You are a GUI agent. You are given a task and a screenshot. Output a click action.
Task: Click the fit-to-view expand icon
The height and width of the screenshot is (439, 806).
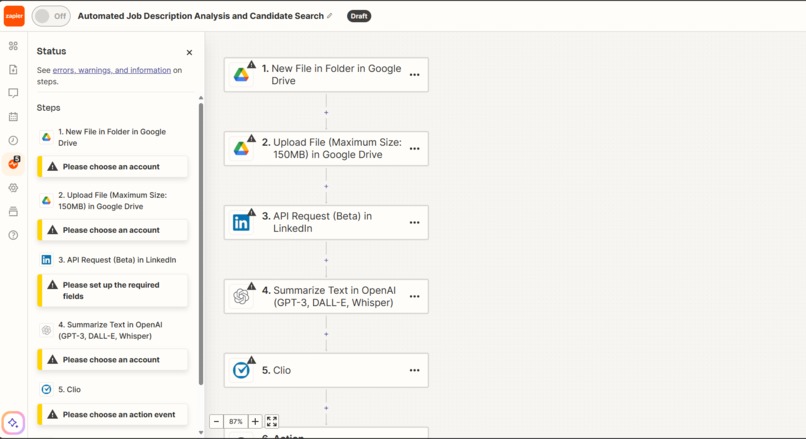(272, 422)
